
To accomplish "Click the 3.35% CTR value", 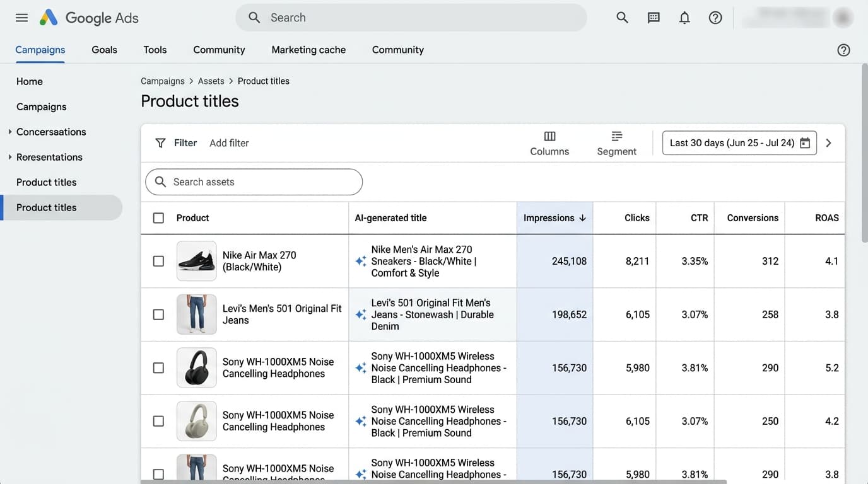I will (x=695, y=261).
